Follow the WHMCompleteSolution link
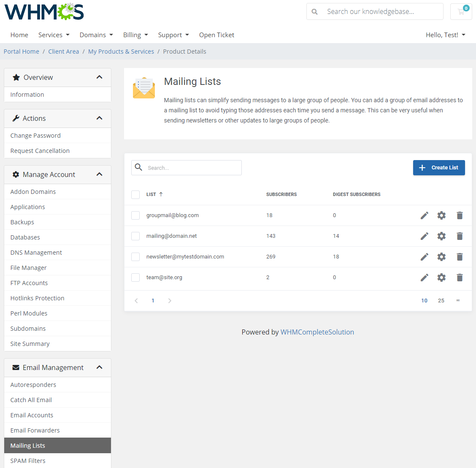476x468 pixels. click(317, 332)
